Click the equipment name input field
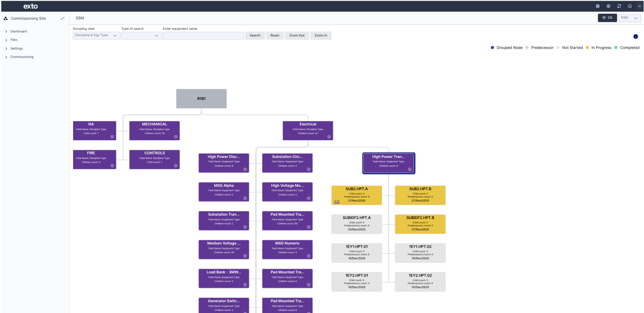644x313 pixels. 203,35
